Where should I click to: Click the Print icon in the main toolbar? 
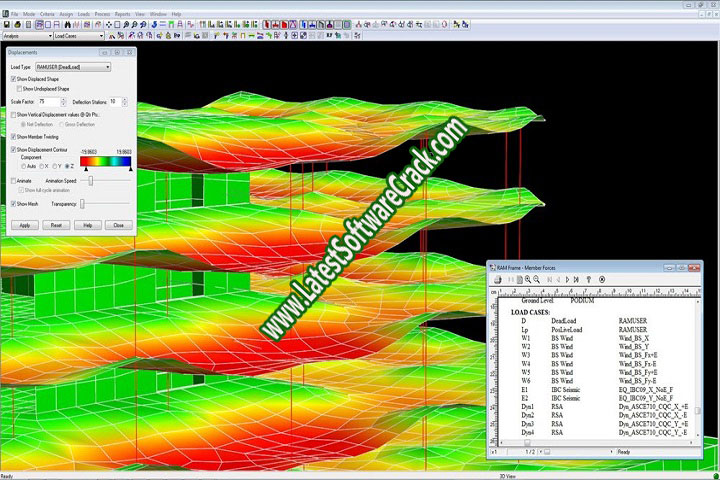(17, 25)
